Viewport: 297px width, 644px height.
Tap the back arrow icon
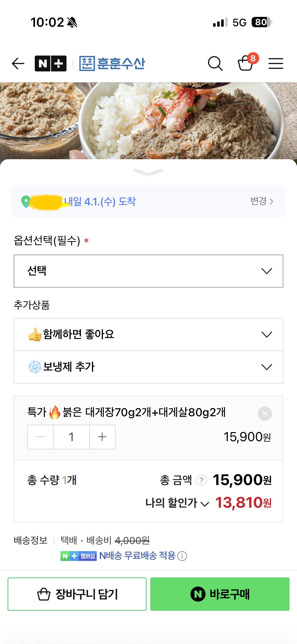(18, 63)
